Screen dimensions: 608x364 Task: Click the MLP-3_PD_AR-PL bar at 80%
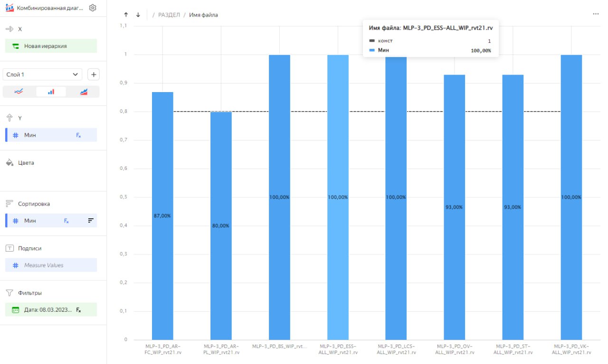(x=221, y=226)
